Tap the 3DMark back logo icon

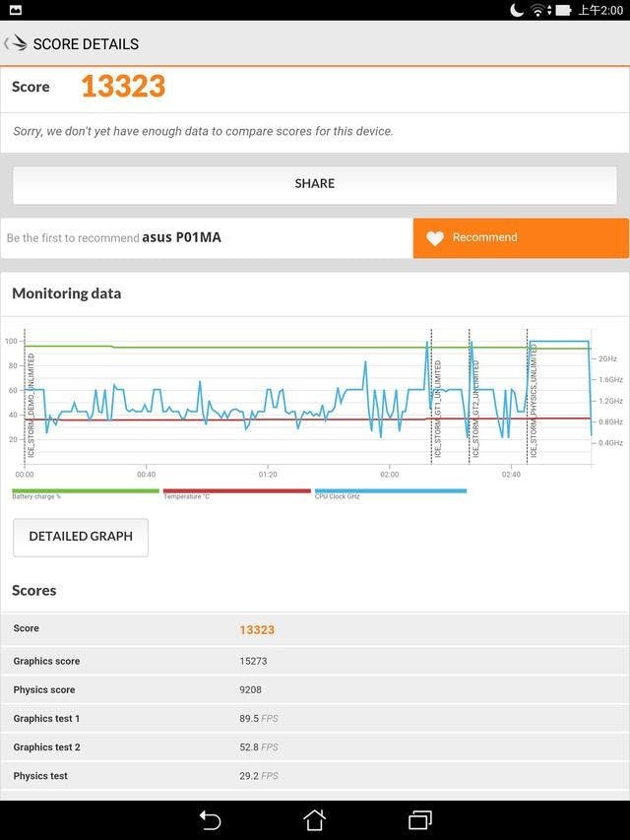click(x=16, y=43)
